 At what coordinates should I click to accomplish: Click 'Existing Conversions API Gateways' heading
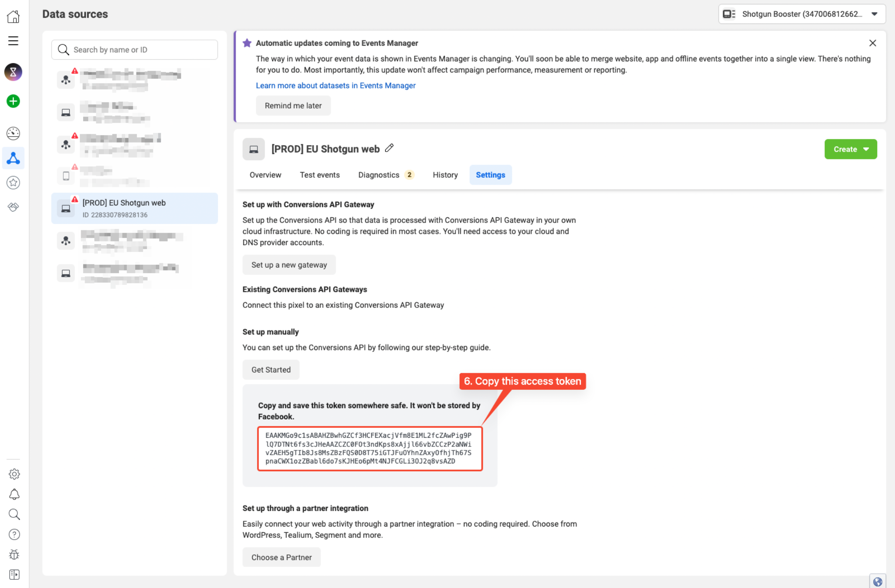pyautogui.click(x=305, y=289)
